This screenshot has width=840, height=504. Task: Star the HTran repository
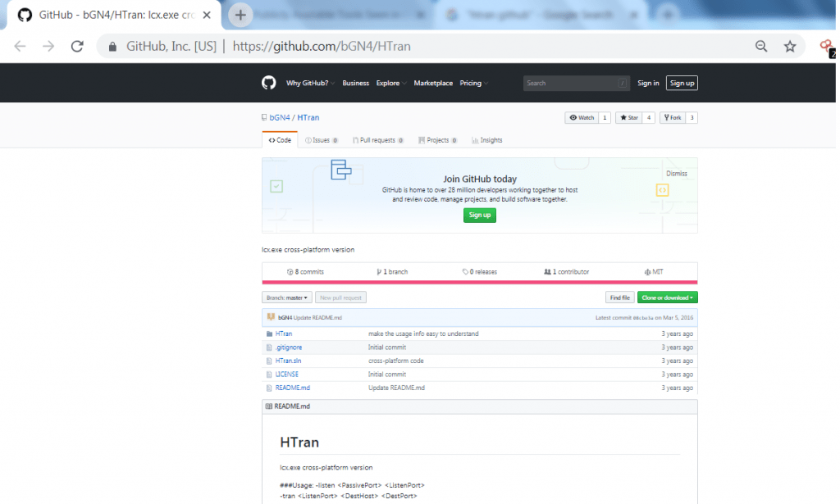(629, 118)
